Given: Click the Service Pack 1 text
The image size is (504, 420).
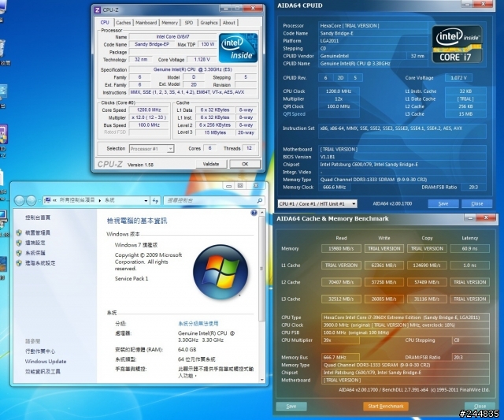Looking at the screenshot, I should point(132,278).
